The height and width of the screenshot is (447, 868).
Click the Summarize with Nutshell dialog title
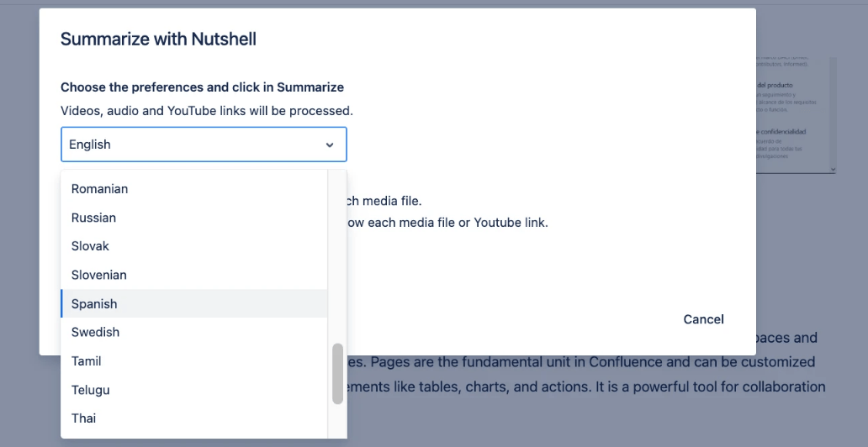[158, 39]
